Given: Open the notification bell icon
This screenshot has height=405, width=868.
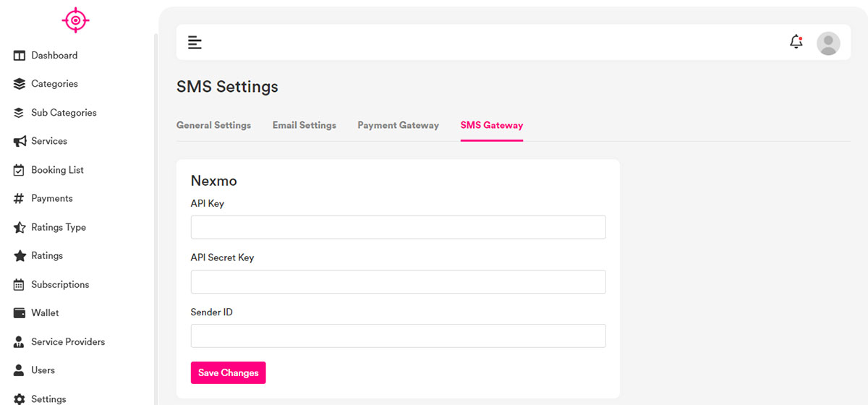Looking at the screenshot, I should tap(796, 42).
